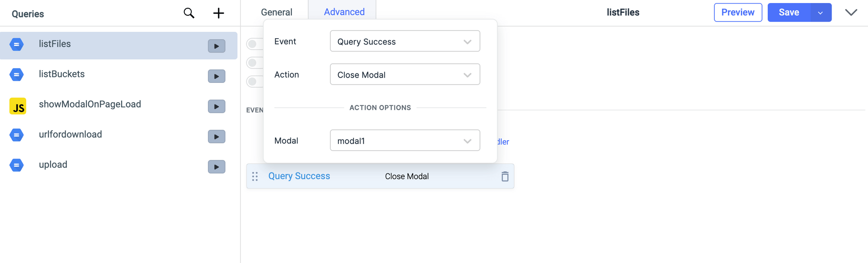Open the Modal dropdown showing modal1
This screenshot has width=868, height=263.
tap(404, 140)
